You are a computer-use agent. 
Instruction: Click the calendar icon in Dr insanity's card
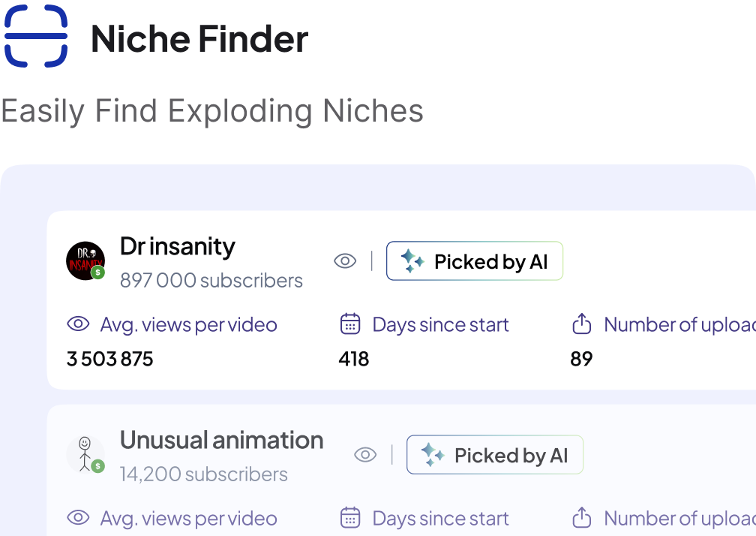pos(350,324)
